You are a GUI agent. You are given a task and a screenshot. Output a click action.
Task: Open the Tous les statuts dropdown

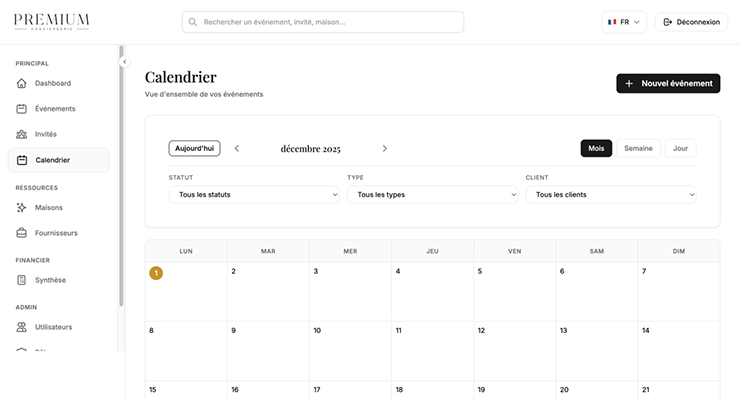click(x=254, y=194)
